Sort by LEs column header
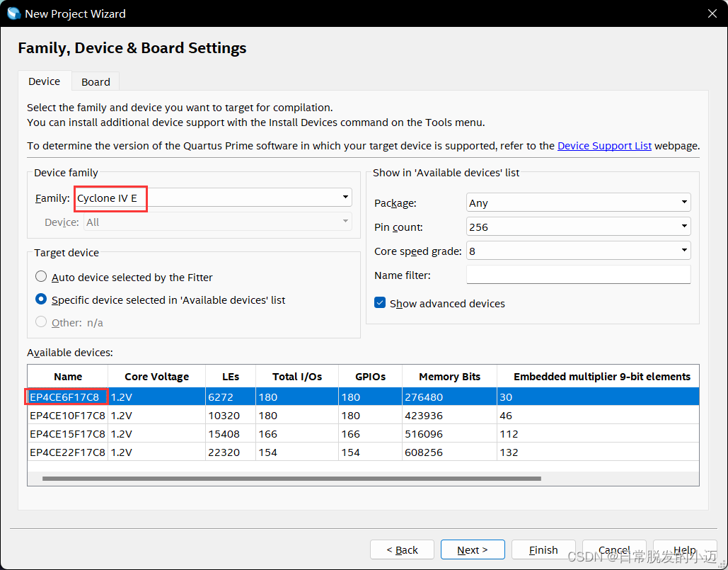Screen dimensions: 728x570 tap(231, 377)
